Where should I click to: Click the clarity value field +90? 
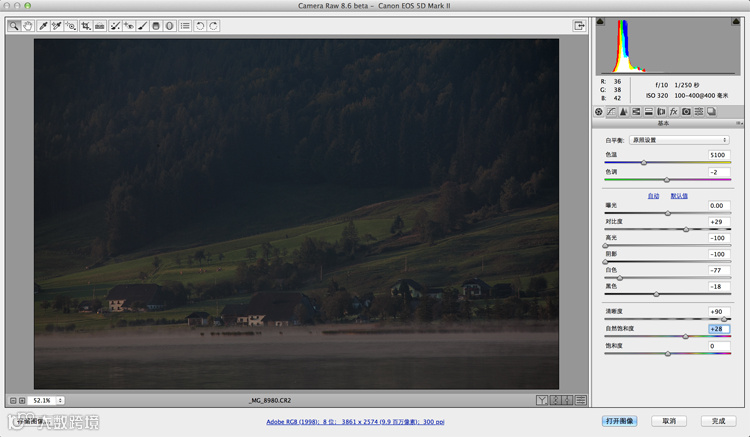click(719, 311)
